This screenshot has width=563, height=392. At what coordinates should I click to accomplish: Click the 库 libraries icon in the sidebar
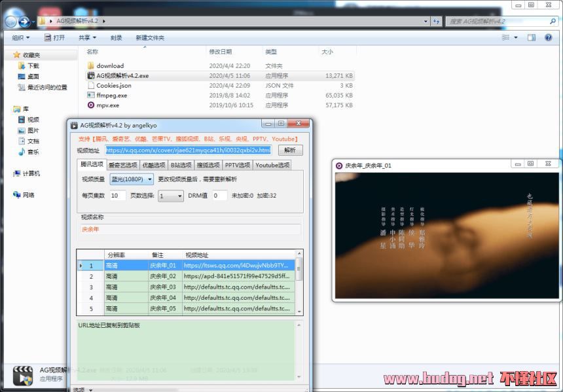16,109
